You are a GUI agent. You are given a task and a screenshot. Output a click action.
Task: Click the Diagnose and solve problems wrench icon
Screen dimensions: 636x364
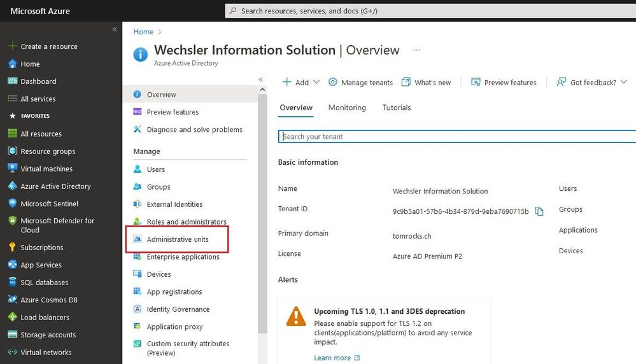pyautogui.click(x=138, y=129)
